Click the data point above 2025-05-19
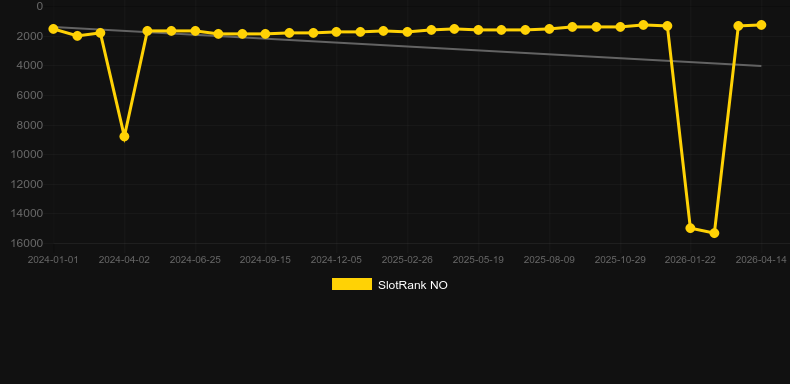The height and width of the screenshot is (384, 790). 478,30
